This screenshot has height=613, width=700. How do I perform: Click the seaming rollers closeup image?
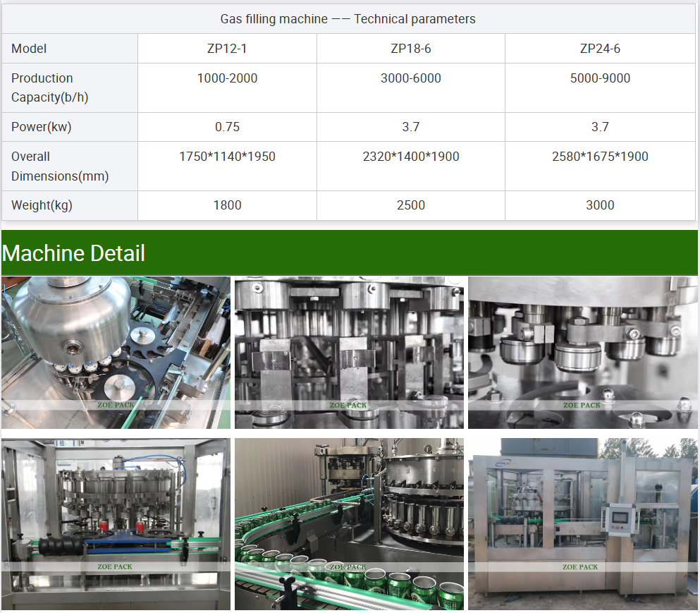(582, 352)
